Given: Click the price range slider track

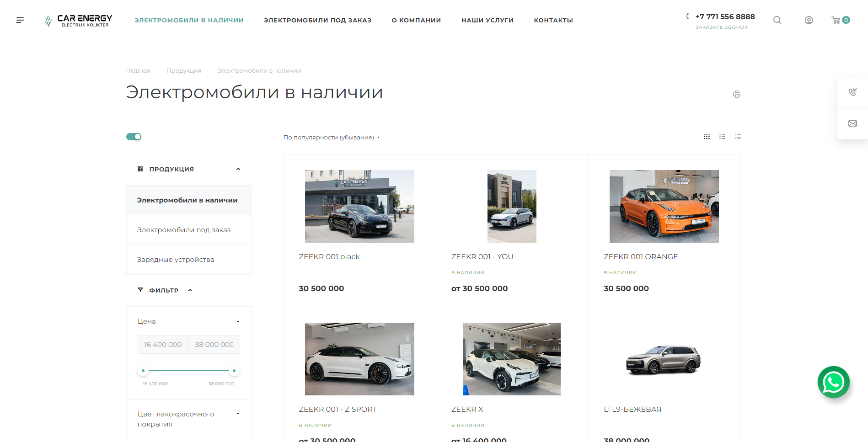Looking at the screenshot, I should (188, 371).
